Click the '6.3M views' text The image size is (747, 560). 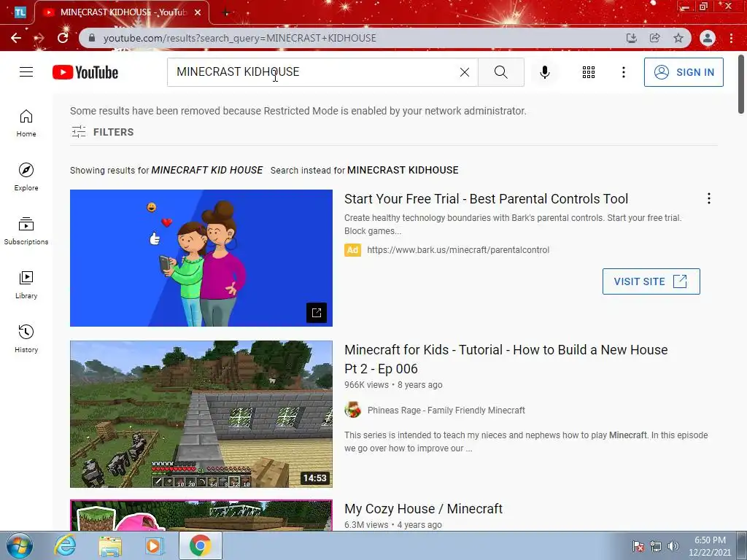(366, 525)
